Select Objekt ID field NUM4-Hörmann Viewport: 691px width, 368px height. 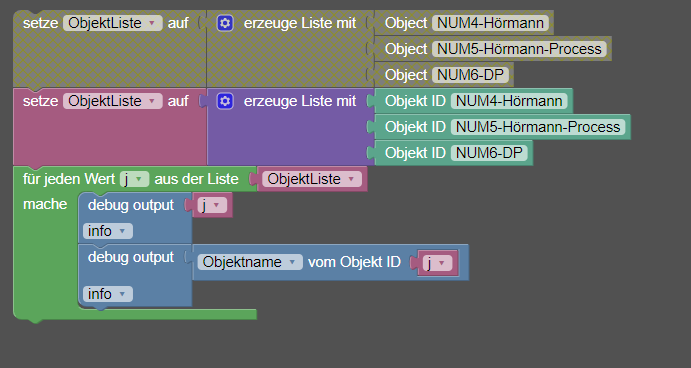[509, 101]
